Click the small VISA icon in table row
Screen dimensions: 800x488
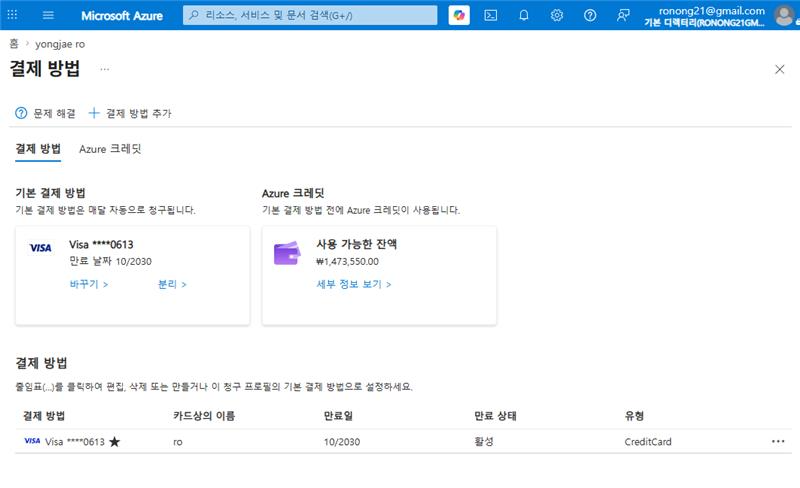point(32,441)
